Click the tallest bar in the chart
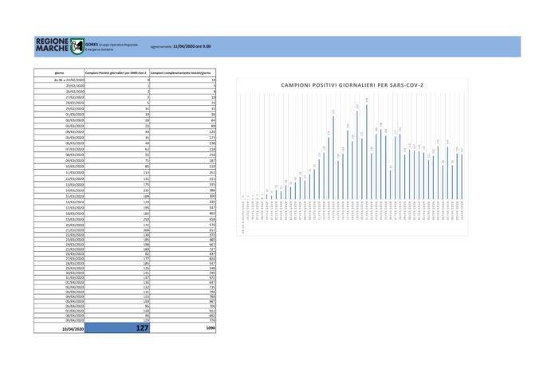Viewport: 555px width, 392px height. 366,151
